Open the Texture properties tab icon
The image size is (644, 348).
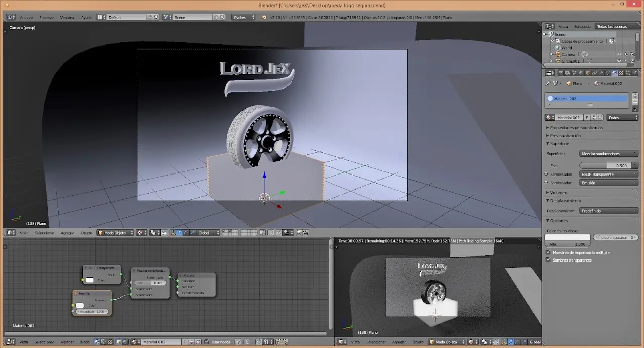621,73
